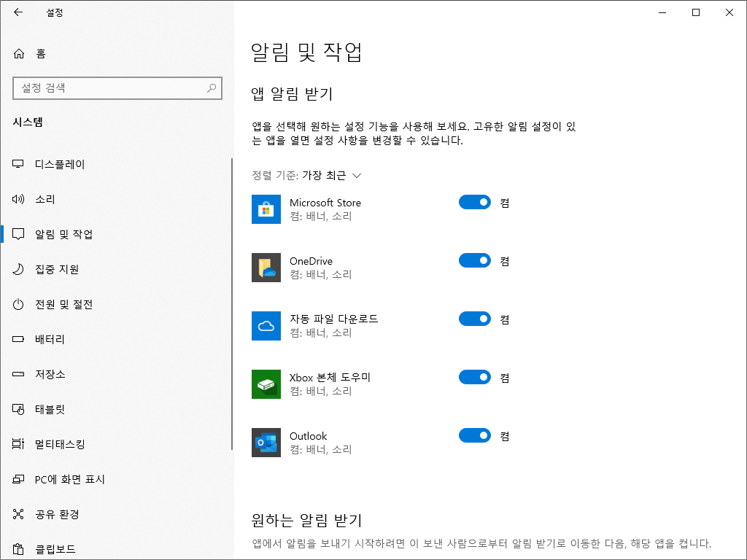Click the 켬: 배너, 소리 text under Outlook
The image size is (747, 560).
321,449
